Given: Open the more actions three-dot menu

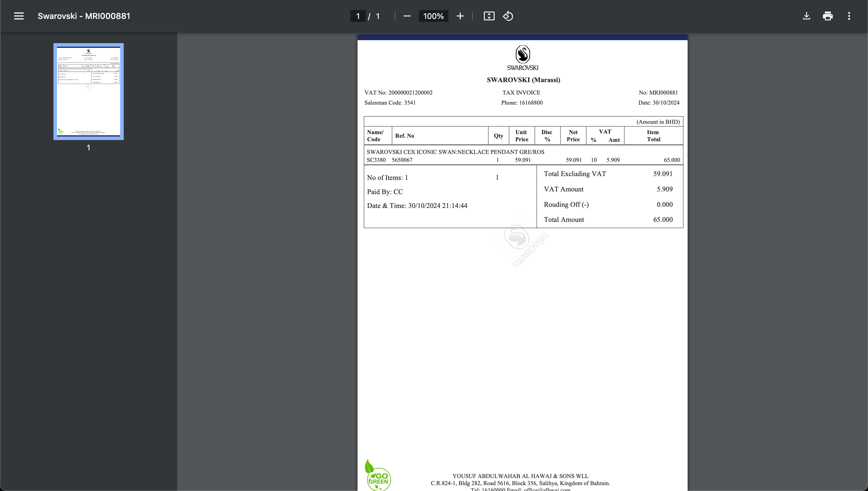Looking at the screenshot, I should coord(849,16).
